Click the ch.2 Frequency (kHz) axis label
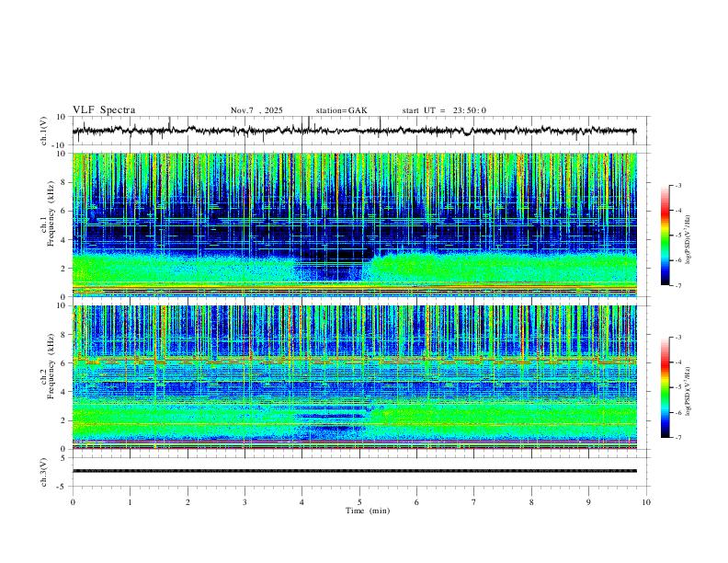This screenshot has width=728, height=563. coord(47,365)
